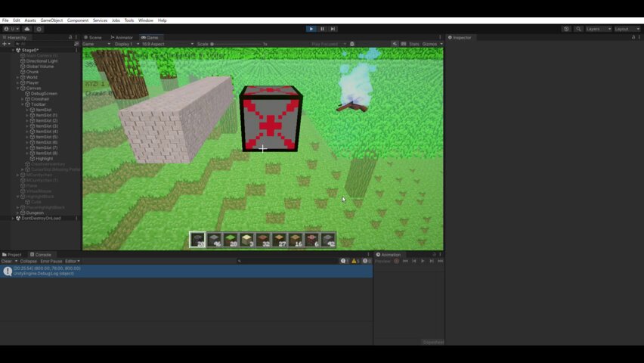Open the undo history icon
Screen dimensions: 644x363
[x=566, y=29]
